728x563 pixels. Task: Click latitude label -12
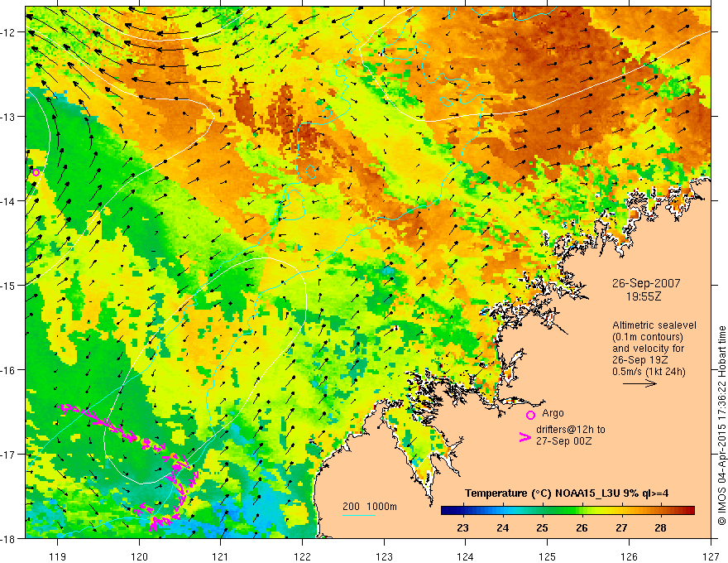coord(9,32)
